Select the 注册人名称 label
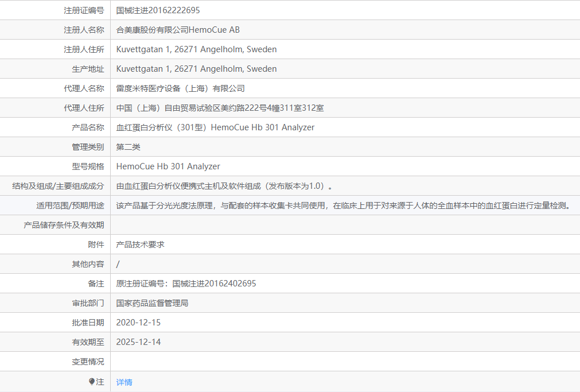This screenshot has width=580, height=392. pos(84,30)
